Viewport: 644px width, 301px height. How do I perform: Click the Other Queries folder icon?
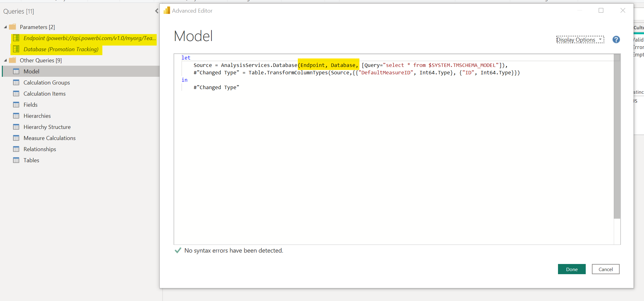(x=13, y=60)
